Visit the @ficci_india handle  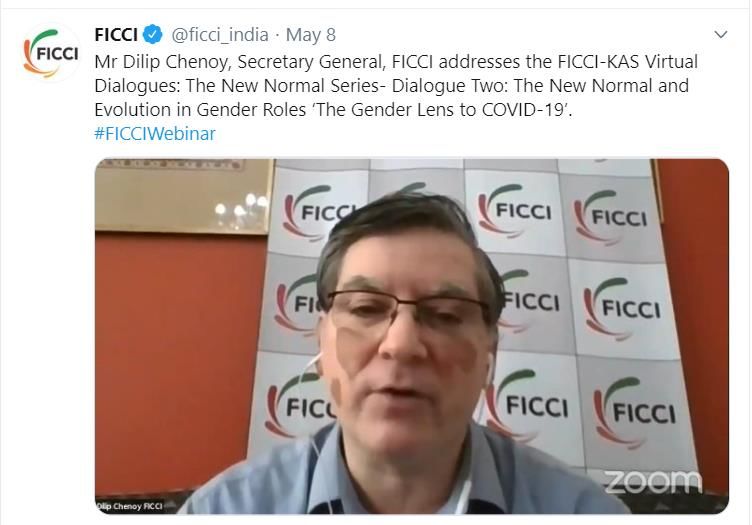pyautogui.click(x=220, y=35)
